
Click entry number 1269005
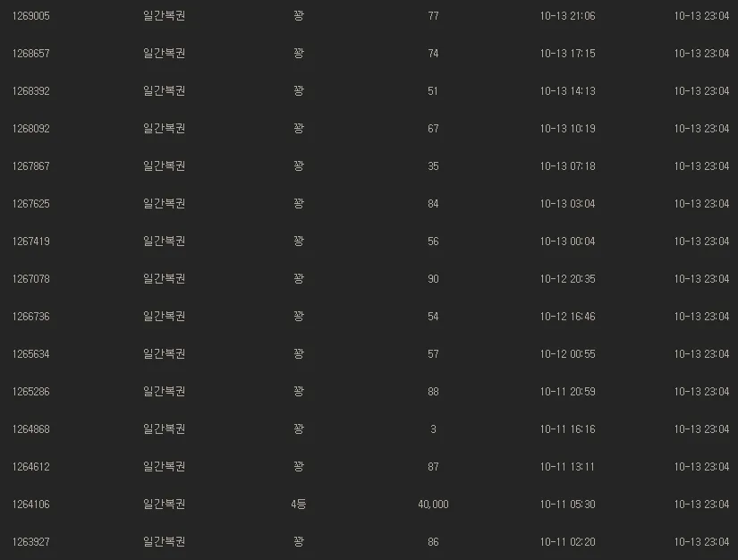(x=31, y=16)
